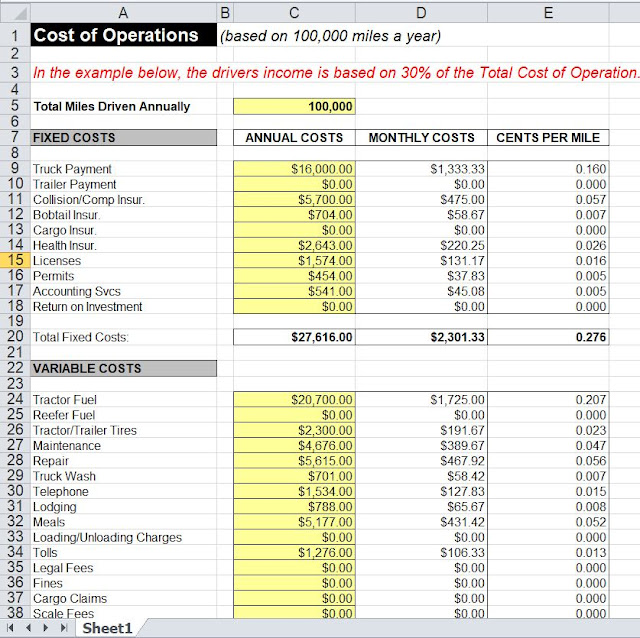640x638 pixels.
Task: Click the VARIABLE COSTS heading cell
Action: coord(123,368)
